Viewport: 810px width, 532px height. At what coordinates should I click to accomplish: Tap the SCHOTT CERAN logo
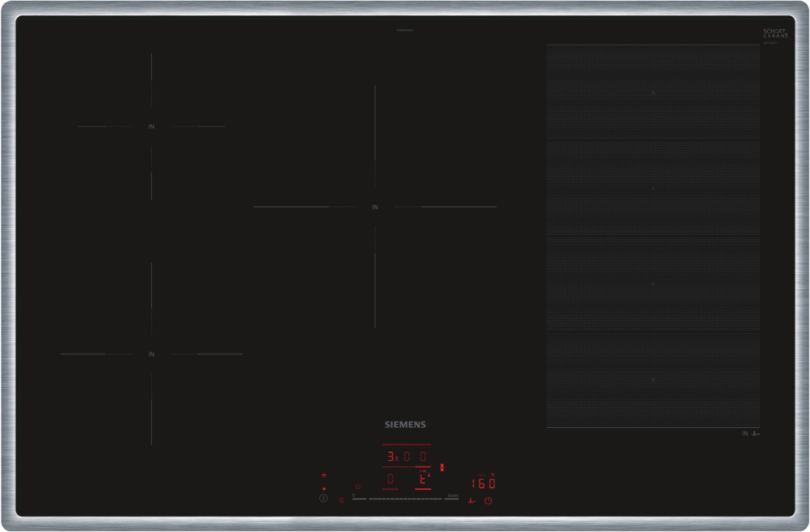click(x=775, y=33)
